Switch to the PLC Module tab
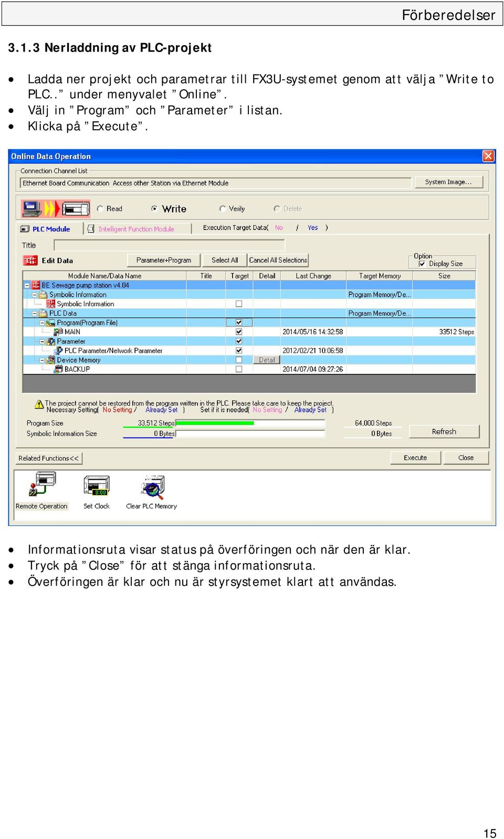504x839 pixels. (51, 229)
